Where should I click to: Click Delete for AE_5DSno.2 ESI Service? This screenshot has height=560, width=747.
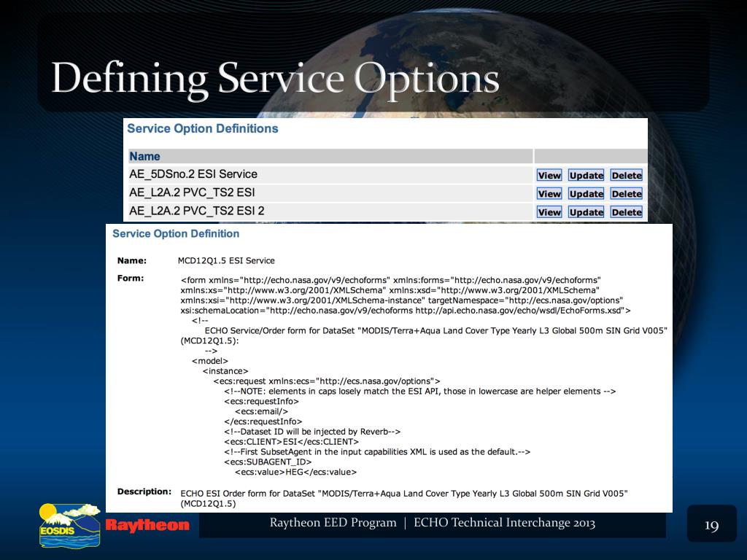tap(627, 175)
